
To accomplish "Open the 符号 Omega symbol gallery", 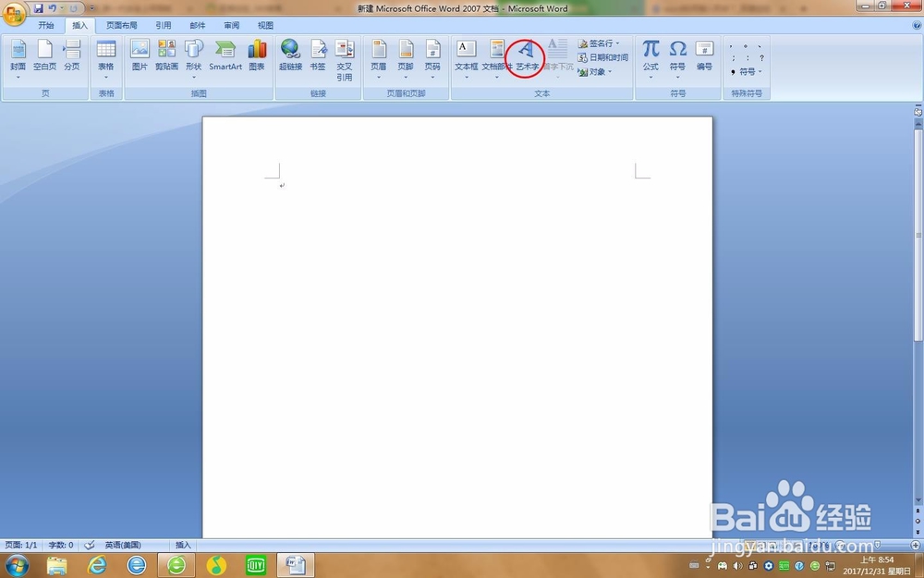I will point(677,59).
